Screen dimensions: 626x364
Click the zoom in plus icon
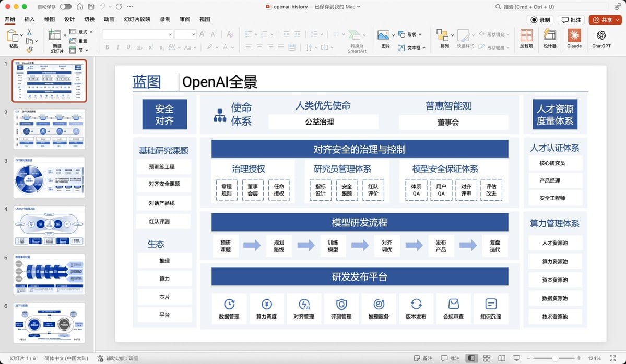pyautogui.click(x=579, y=358)
